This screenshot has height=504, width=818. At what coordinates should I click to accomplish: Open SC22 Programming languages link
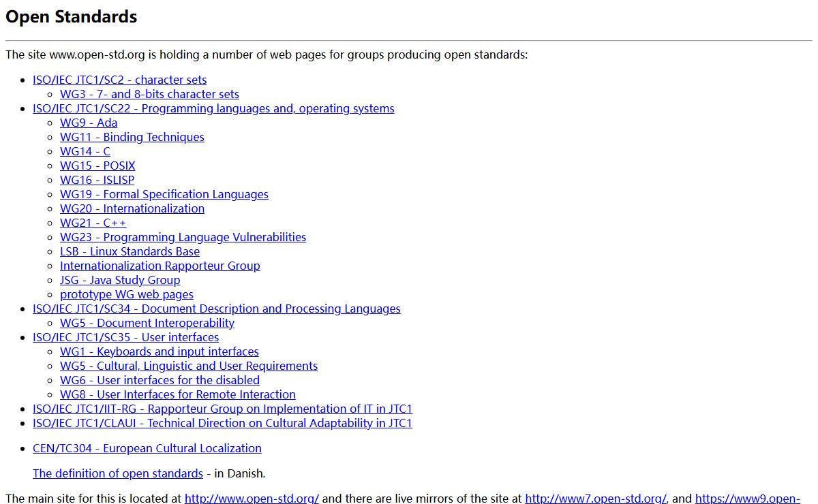click(x=213, y=108)
